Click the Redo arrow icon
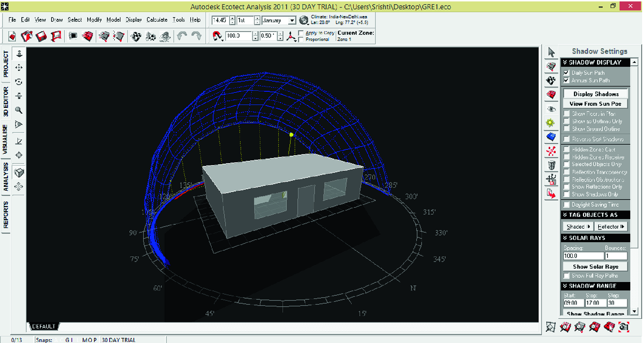 tap(196, 36)
